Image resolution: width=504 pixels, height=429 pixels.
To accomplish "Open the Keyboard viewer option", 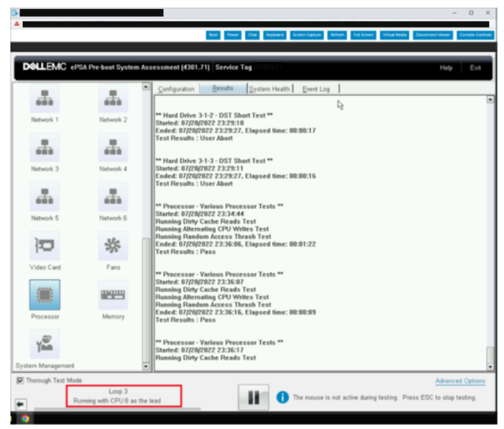I will coord(275,35).
